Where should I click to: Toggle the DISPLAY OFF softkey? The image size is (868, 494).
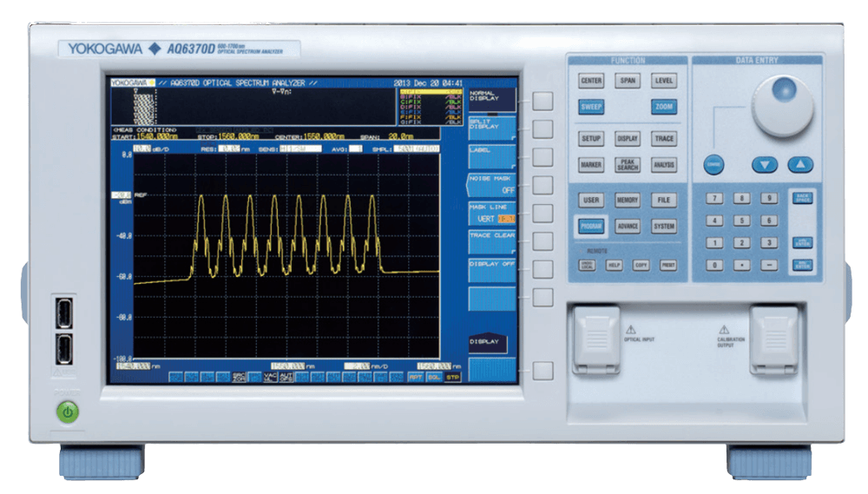[491, 268]
